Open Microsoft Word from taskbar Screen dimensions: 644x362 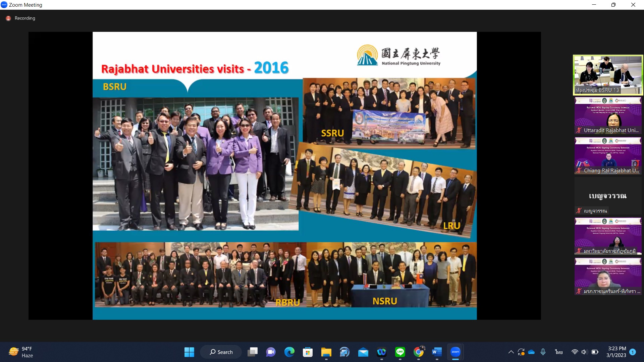click(436, 352)
